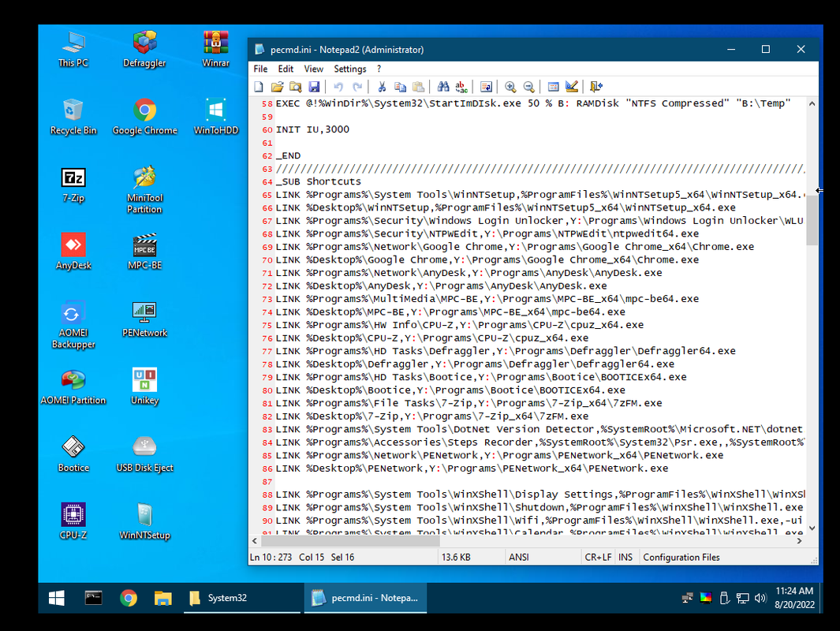Select the AOMEI Backupper desktop icon
840x631 pixels.
[73, 325]
